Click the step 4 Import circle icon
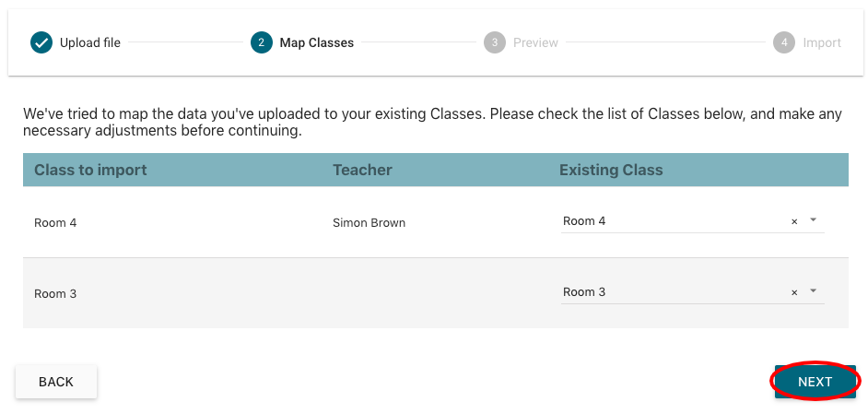The height and width of the screenshot is (414, 868). (784, 42)
